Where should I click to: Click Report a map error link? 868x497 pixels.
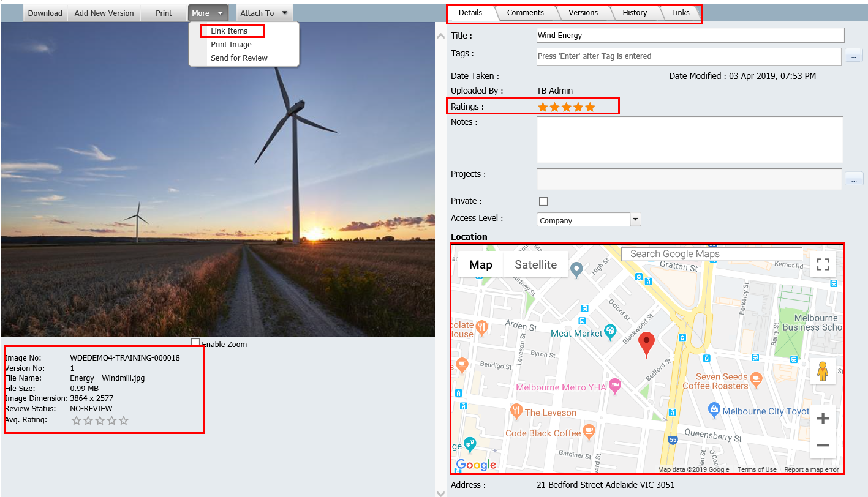click(811, 469)
